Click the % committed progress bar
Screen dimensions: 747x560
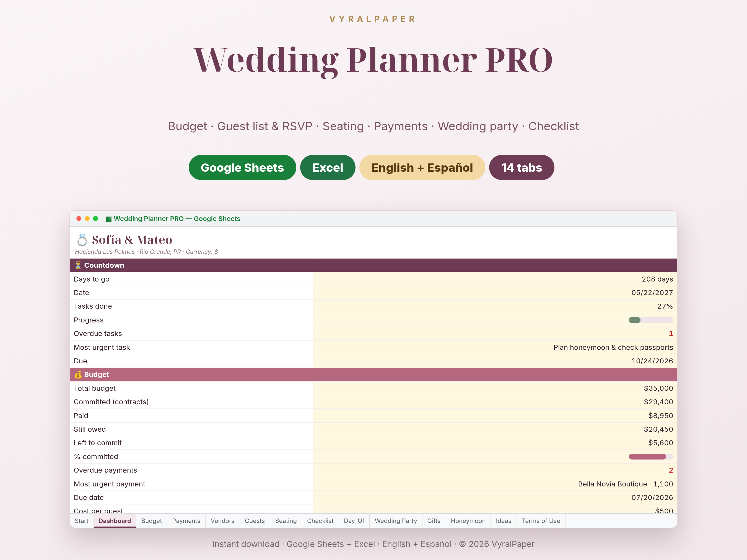click(x=651, y=457)
